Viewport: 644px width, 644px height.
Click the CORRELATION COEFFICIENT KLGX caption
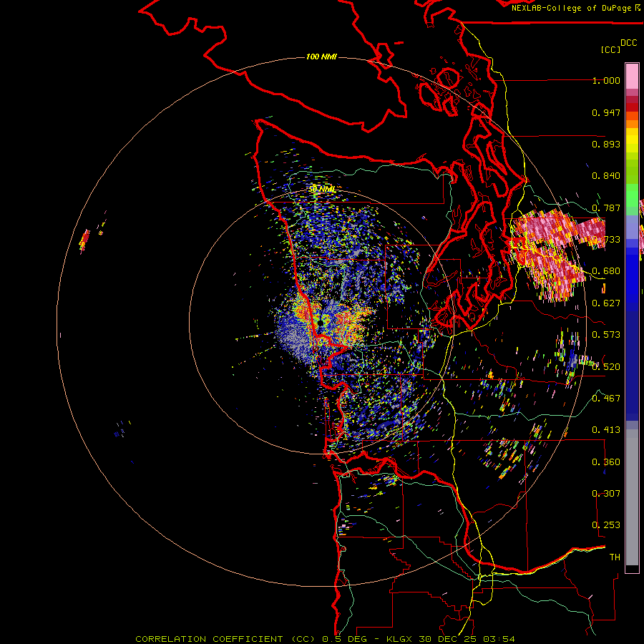(x=326, y=639)
